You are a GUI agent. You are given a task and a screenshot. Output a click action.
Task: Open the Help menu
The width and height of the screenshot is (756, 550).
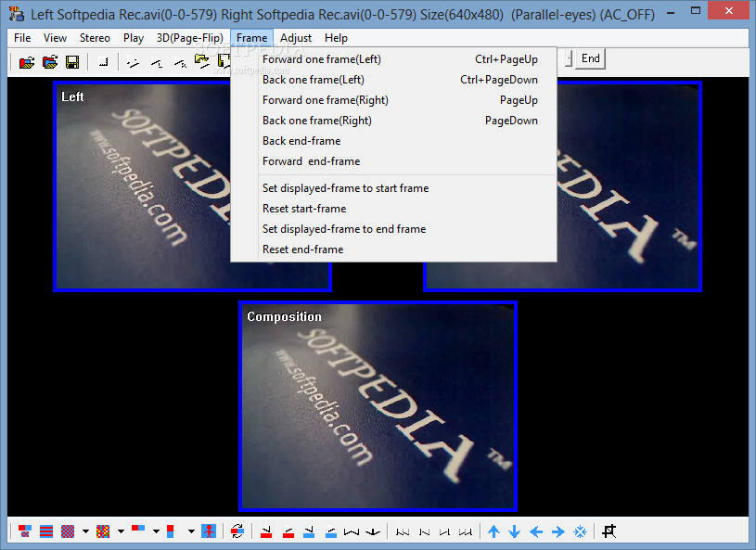point(336,38)
